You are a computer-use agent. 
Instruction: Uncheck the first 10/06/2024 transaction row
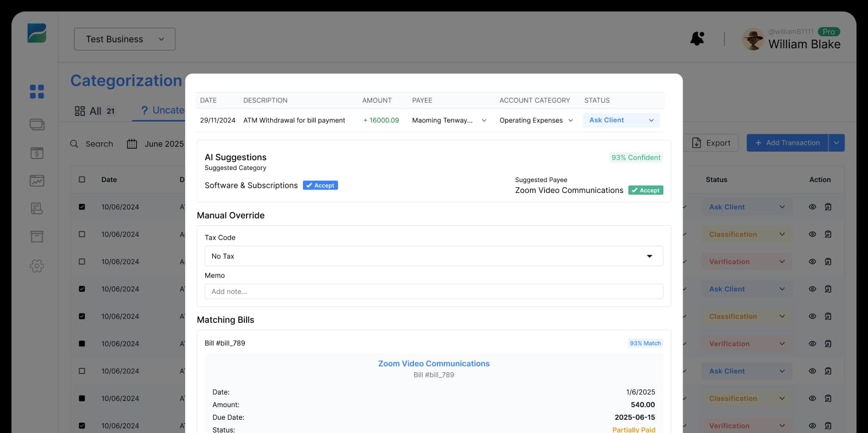click(81, 207)
